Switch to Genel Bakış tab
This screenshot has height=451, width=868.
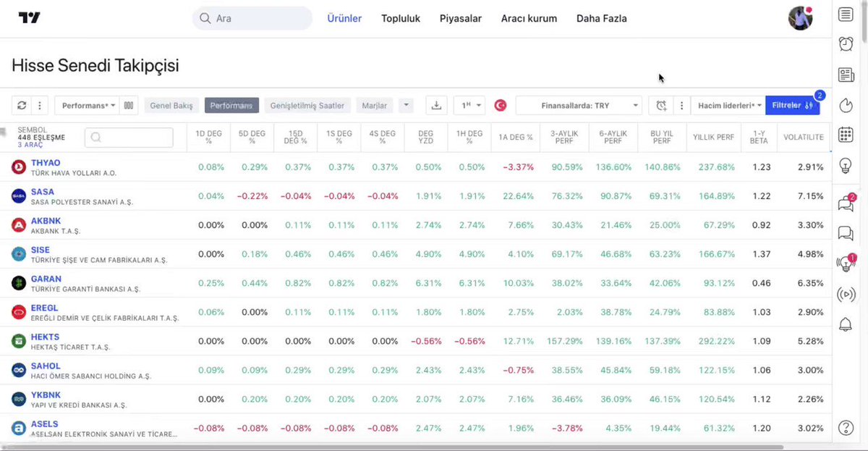[171, 106]
